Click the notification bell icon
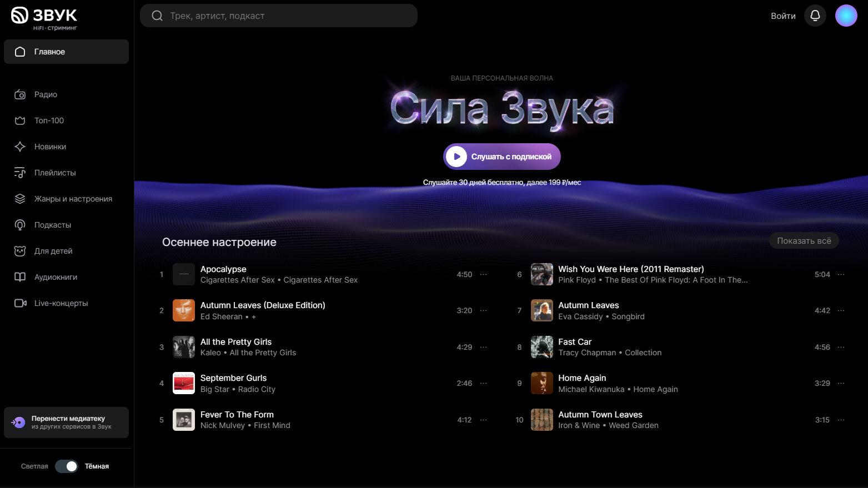The image size is (868, 488). click(x=815, y=16)
